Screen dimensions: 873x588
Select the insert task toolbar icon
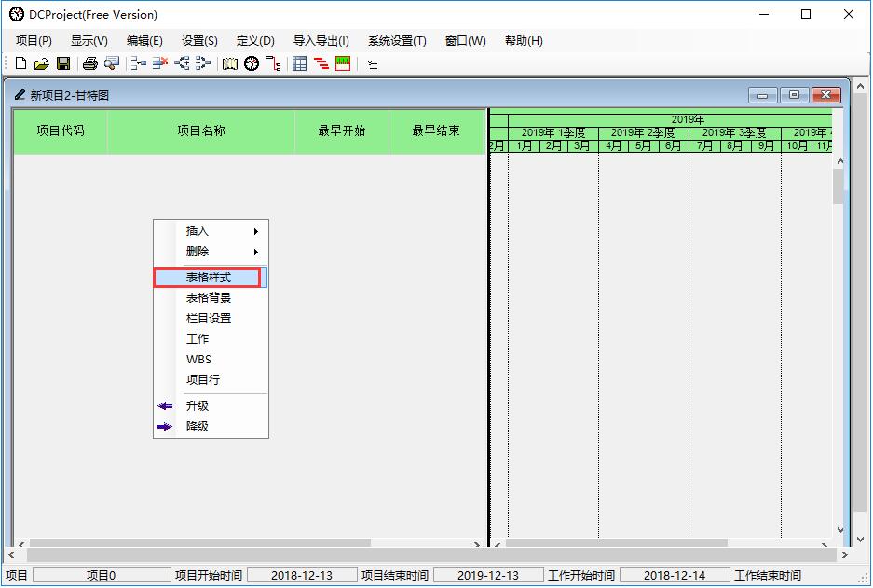tap(140, 62)
